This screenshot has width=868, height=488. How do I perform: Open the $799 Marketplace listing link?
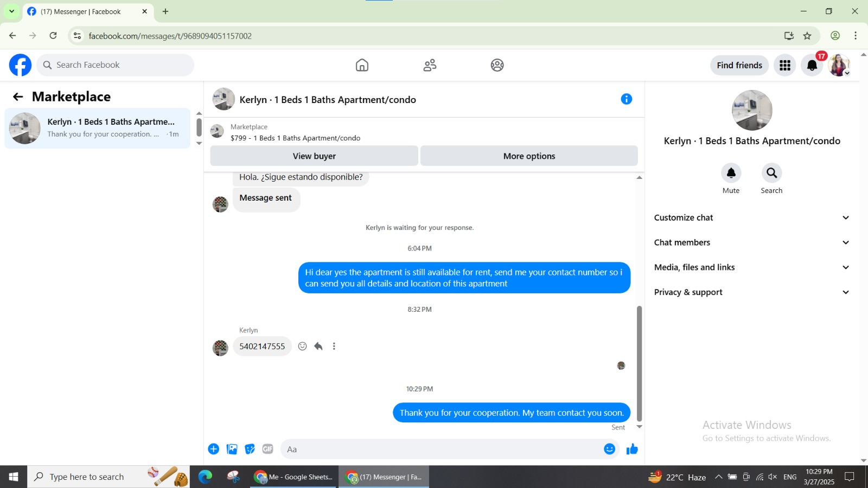click(x=295, y=138)
